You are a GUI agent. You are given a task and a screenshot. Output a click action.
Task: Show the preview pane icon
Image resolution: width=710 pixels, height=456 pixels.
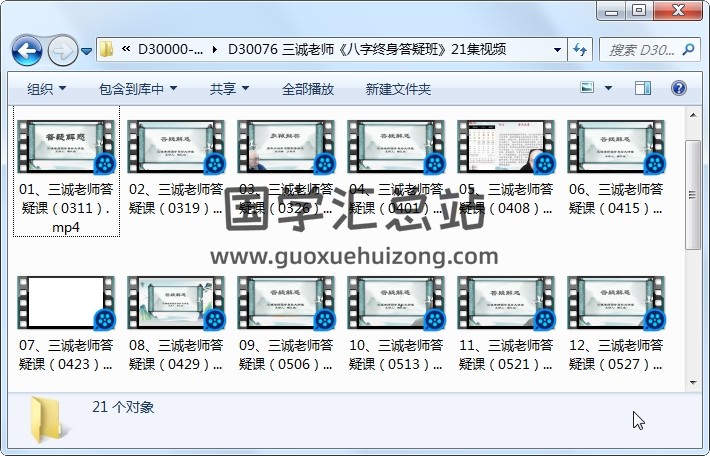[x=645, y=88]
